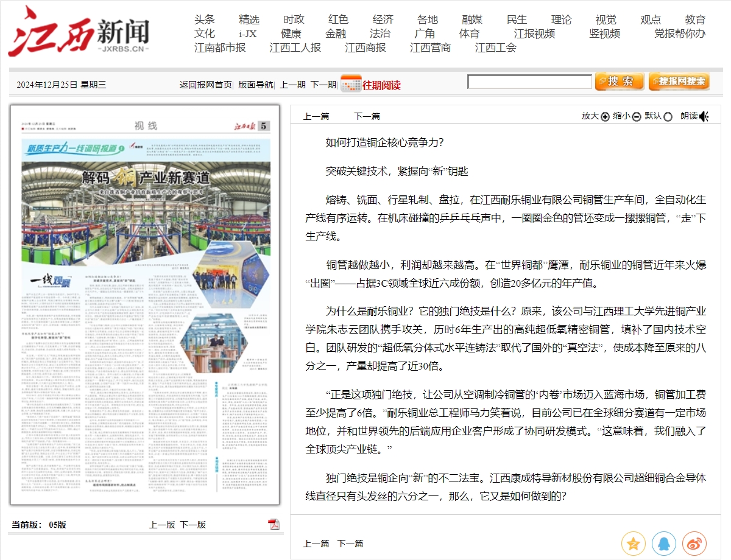Viewport: 731px width, 560px height.
Task: Share via the QQ penguin icon
Action: [663, 544]
